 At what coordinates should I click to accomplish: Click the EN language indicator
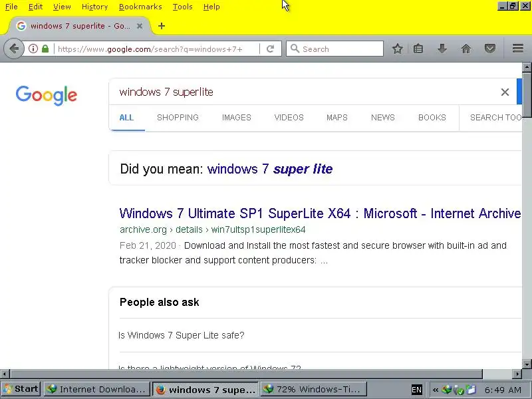[416, 390]
